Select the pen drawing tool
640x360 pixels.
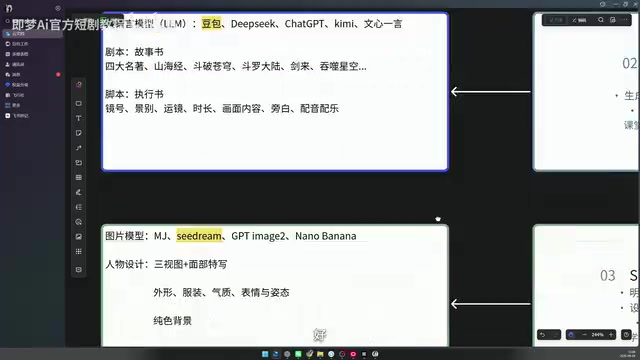pyautogui.click(x=79, y=192)
